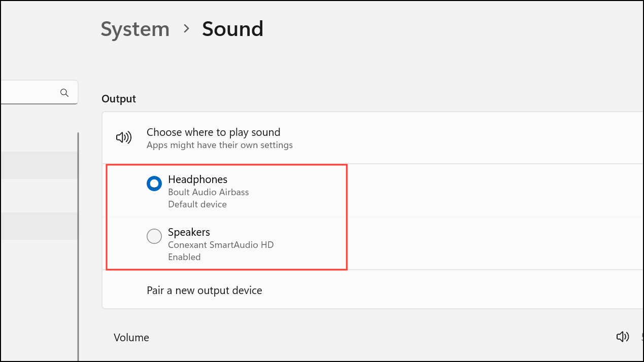Screen dimensions: 644x362
Task: Click the search magnifier icon
Action: coord(64,92)
